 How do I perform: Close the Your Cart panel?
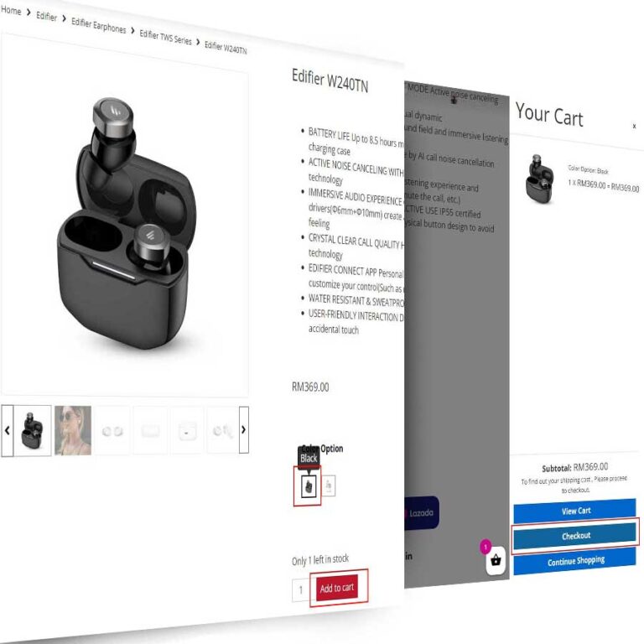634,126
